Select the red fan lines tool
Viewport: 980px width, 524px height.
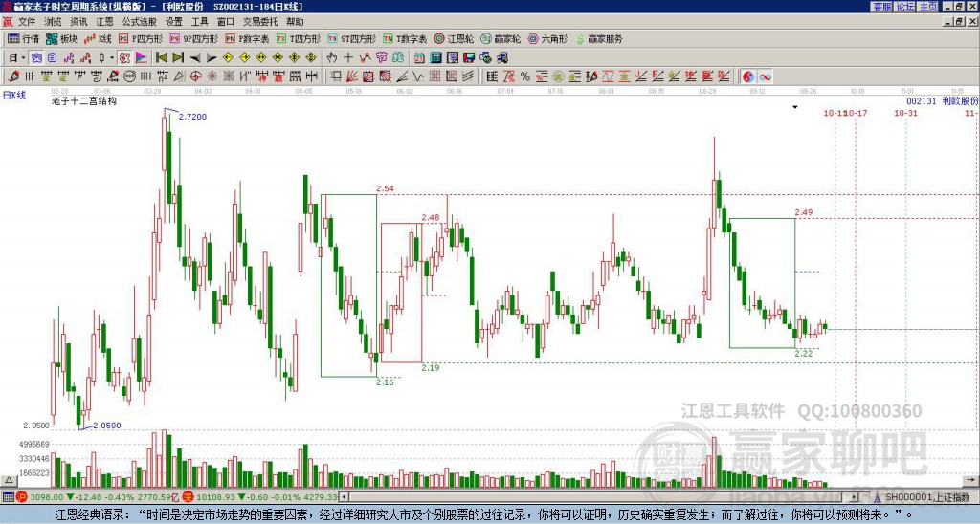point(352,76)
